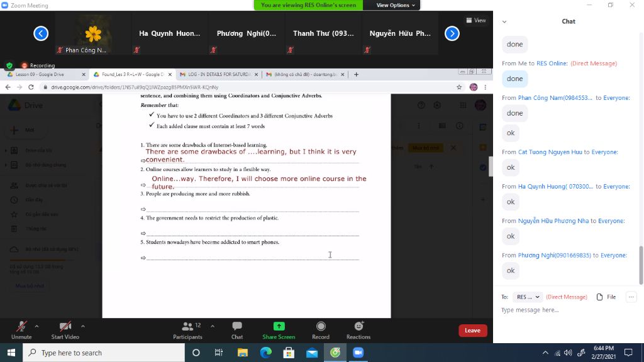Go back in shared browser
The image size is (644, 362).
tap(8, 87)
